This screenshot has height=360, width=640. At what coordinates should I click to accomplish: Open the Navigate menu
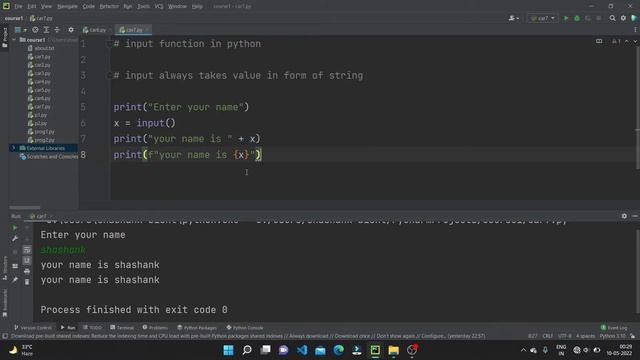pyautogui.click(x=67, y=6)
